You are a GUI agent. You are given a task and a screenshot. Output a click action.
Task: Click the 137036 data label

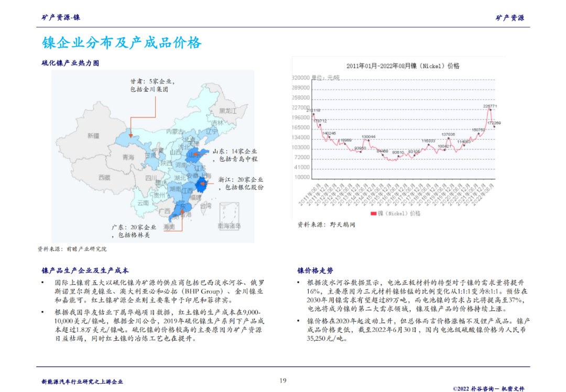[x=448, y=134]
